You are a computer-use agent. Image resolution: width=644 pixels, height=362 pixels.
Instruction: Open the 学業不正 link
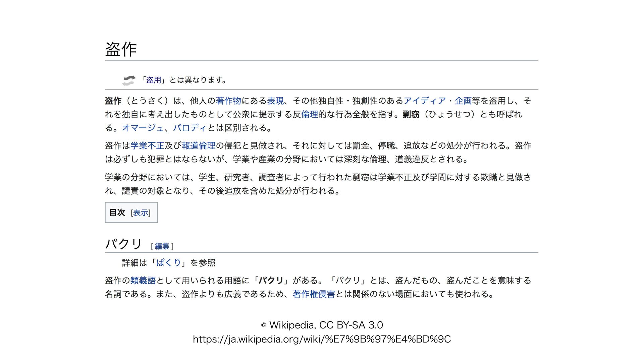tap(147, 146)
